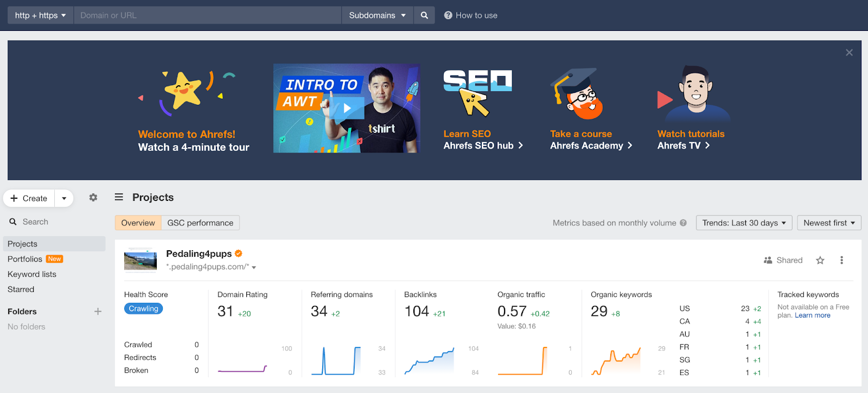
Task: Open the Trends: Last 30 days dropdown
Action: (x=744, y=223)
